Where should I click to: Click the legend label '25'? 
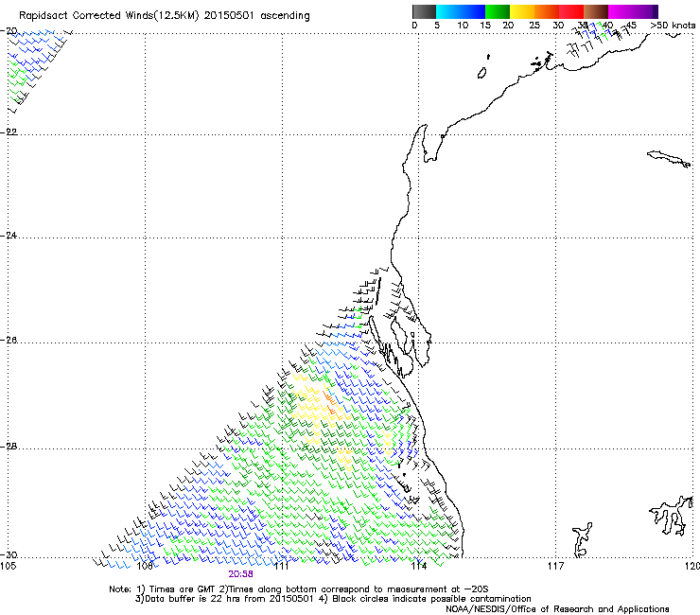coord(534,26)
